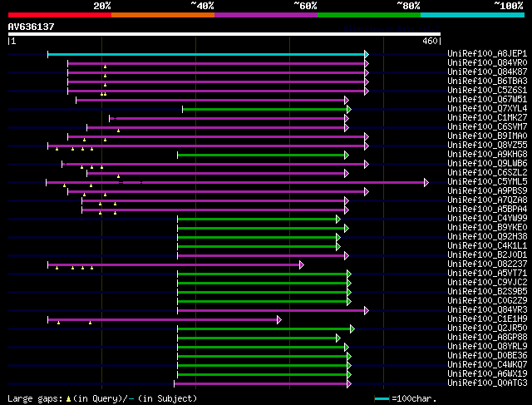Select the UniRef100_Q67W51 label

pyautogui.click(x=487, y=100)
